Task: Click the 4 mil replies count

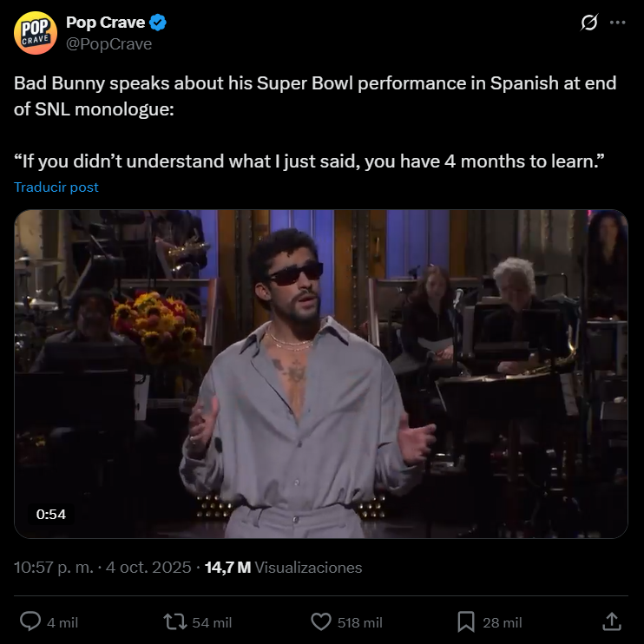Action: tap(62, 622)
